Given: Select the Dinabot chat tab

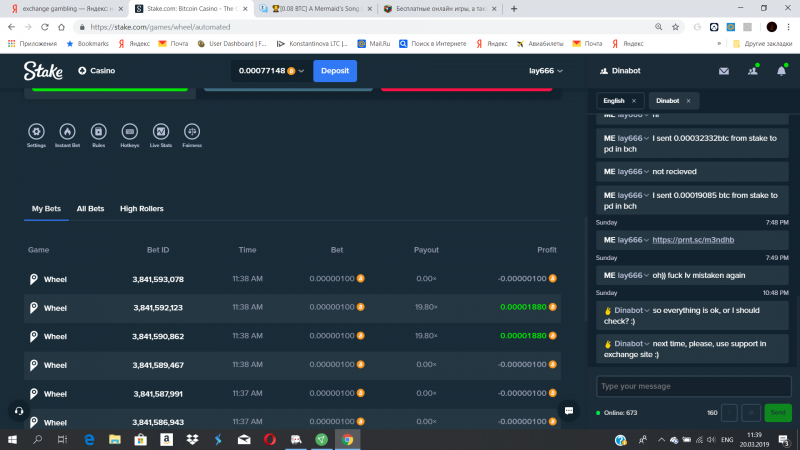Looking at the screenshot, I should [667, 101].
